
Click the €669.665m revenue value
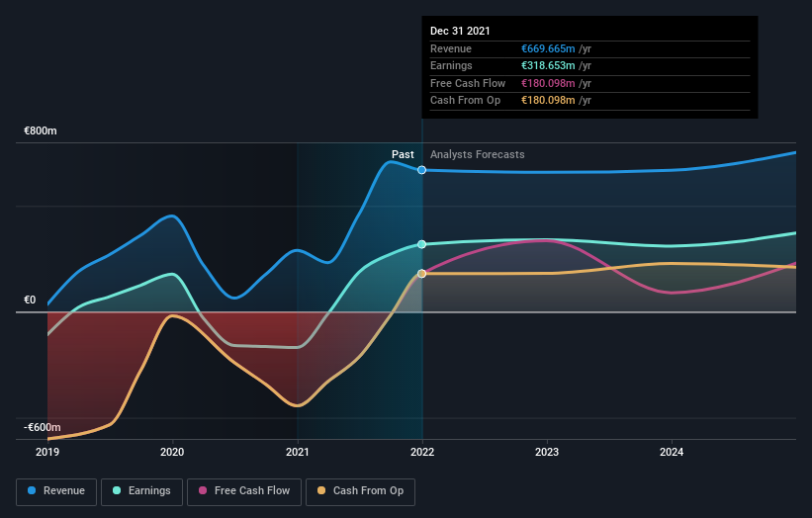tap(548, 48)
